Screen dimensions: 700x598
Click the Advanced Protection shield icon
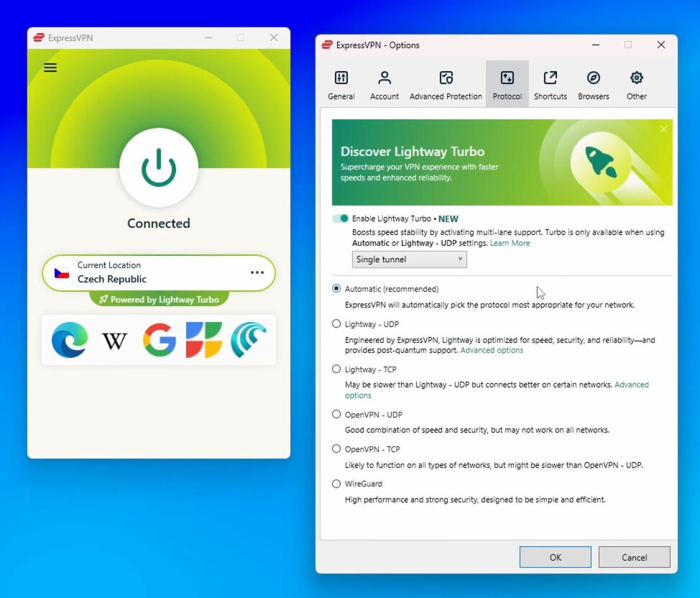coord(446,78)
